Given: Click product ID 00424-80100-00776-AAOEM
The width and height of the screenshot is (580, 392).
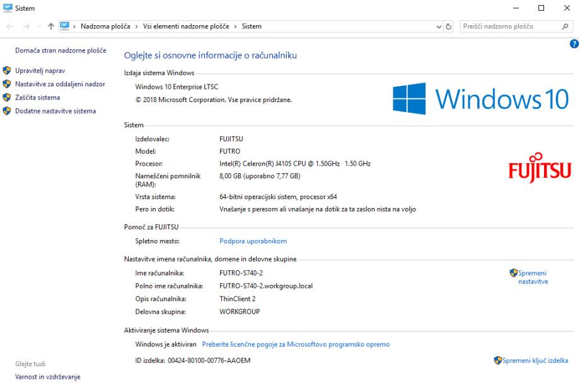Looking at the screenshot, I should coord(209,360).
